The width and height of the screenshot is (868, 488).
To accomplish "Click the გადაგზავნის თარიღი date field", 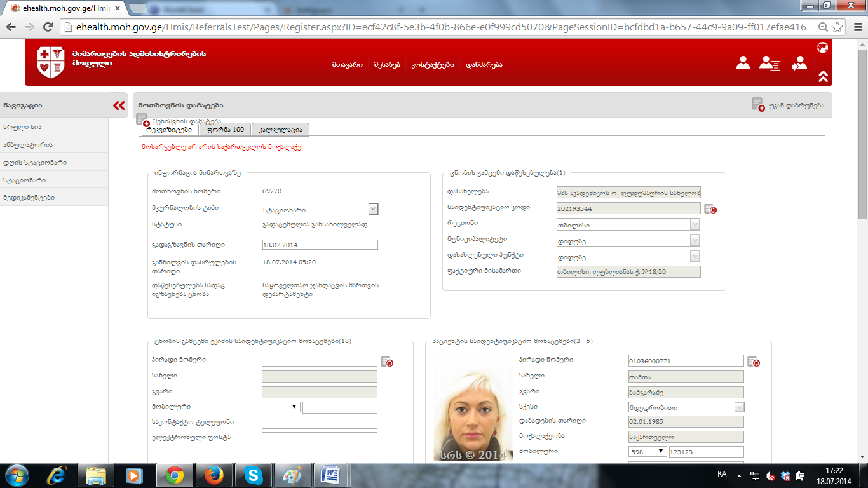I will [320, 245].
